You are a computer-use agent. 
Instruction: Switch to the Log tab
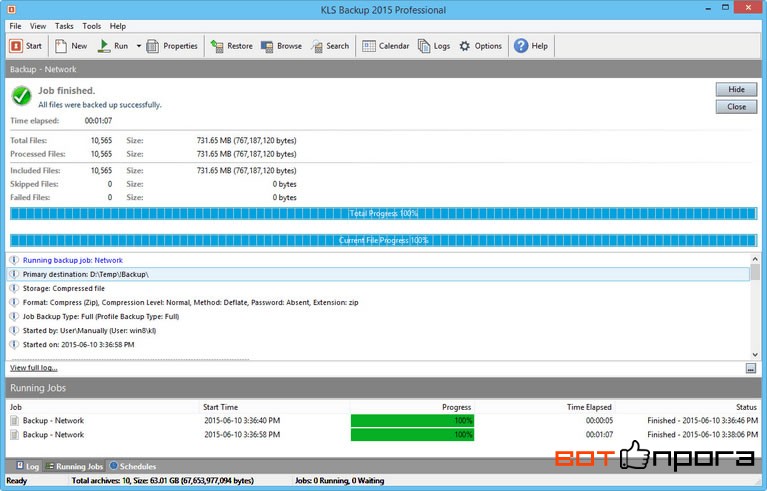27,466
